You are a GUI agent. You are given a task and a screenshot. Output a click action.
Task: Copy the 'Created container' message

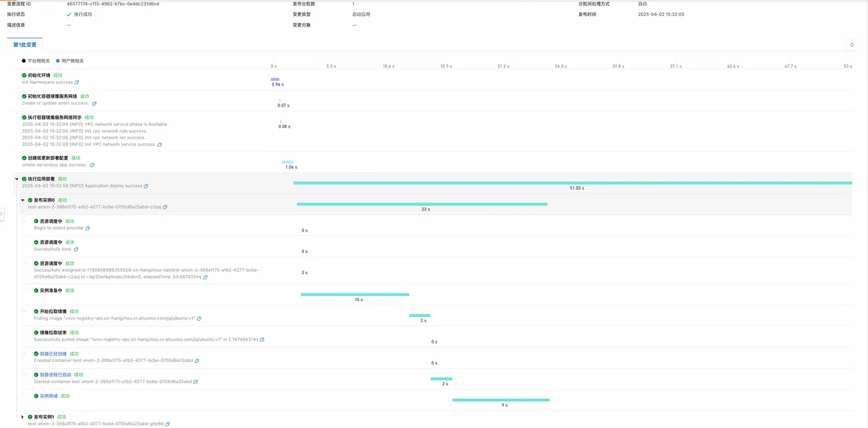[197, 361]
